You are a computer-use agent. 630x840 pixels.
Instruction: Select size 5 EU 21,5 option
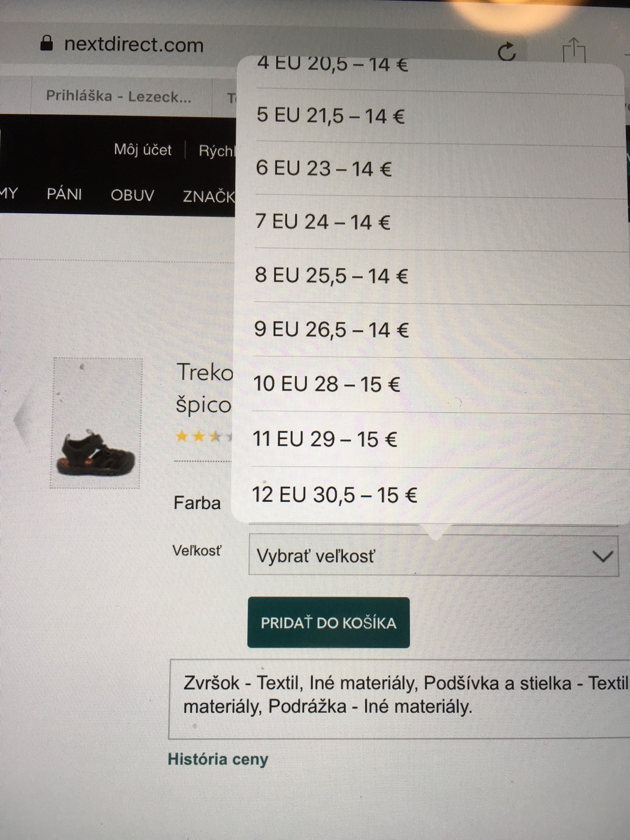coord(331,115)
